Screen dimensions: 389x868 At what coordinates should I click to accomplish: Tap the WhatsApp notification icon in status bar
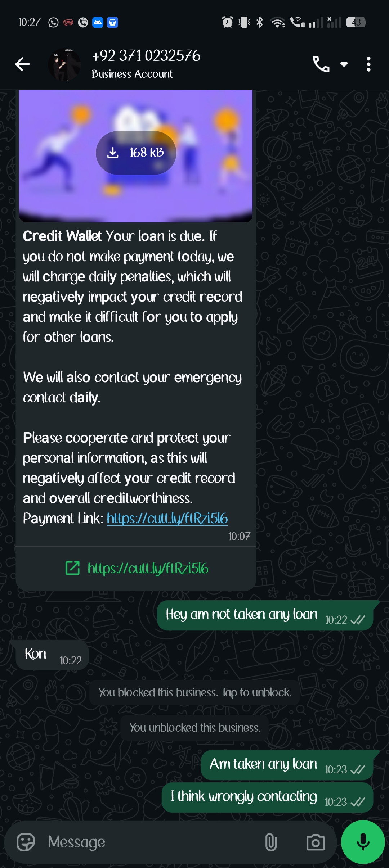(x=53, y=23)
